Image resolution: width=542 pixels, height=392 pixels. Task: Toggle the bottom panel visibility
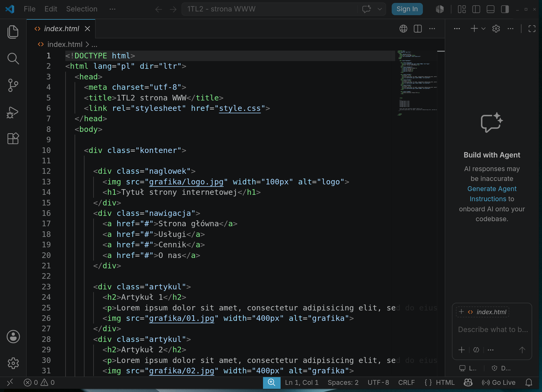(491, 9)
